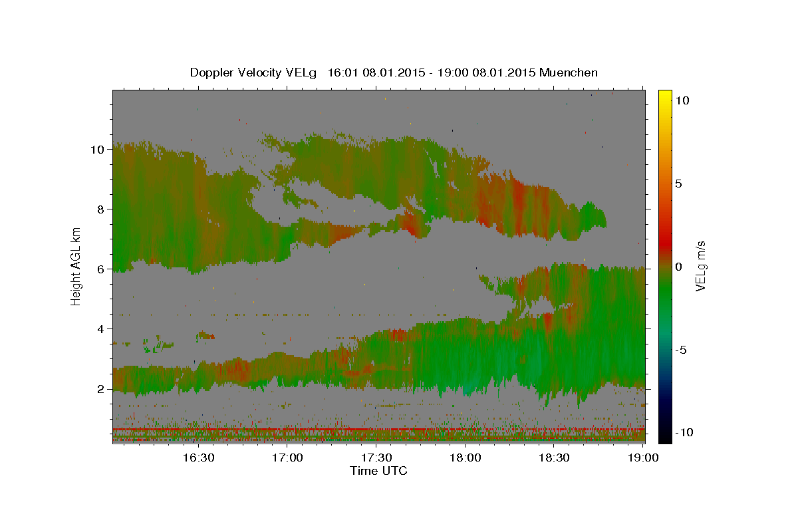The image size is (798, 532).
Task: Click the 17:30 time tick label
Action: [x=376, y=458]
